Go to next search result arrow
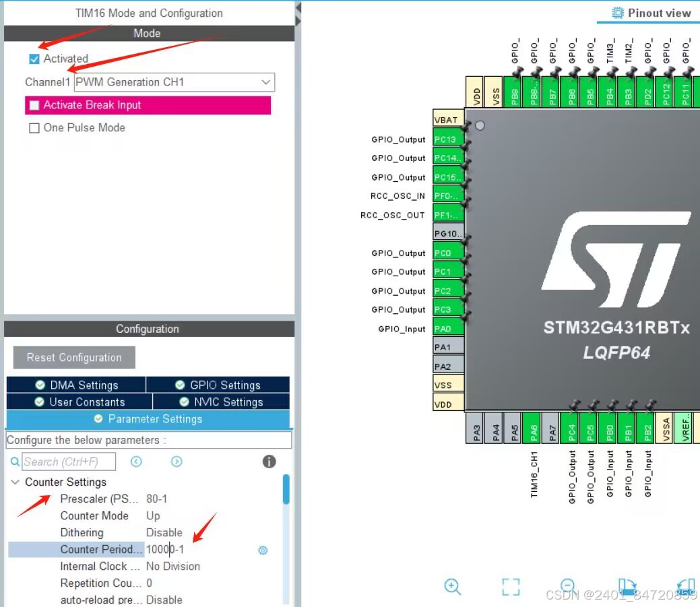 click(x=177, y=461)
